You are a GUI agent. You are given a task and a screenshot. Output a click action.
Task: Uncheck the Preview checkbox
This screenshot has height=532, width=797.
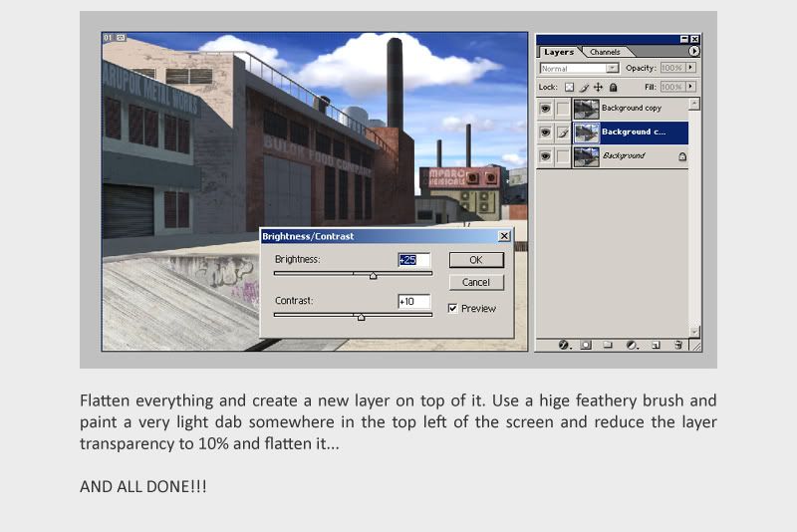(453, 309)
